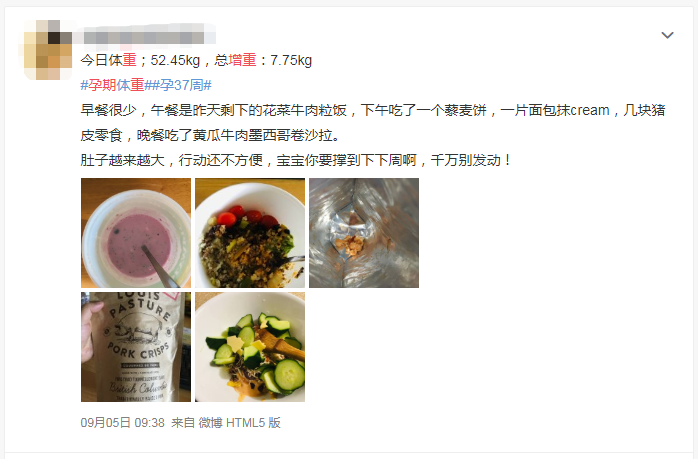The height and width of the screenshot is (459, 698).
Task: Click the 今日体重 52.45kg text line
Action: (x=140, y=60)
